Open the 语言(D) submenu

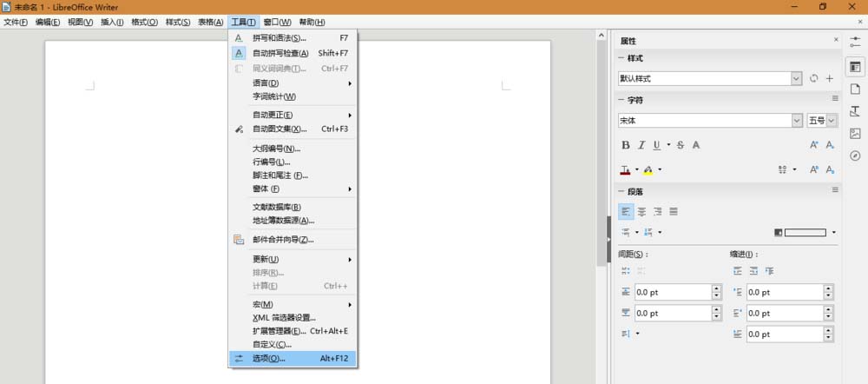coord(293,83)
